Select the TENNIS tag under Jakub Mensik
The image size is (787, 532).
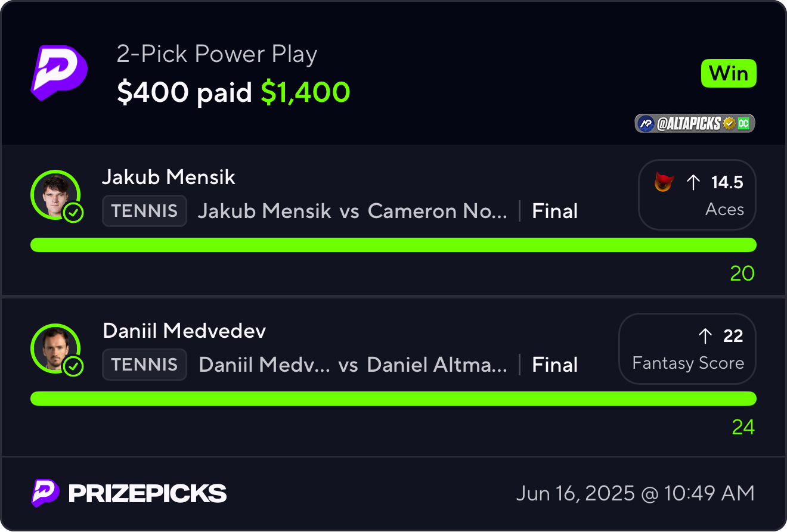tap(144, 211)
